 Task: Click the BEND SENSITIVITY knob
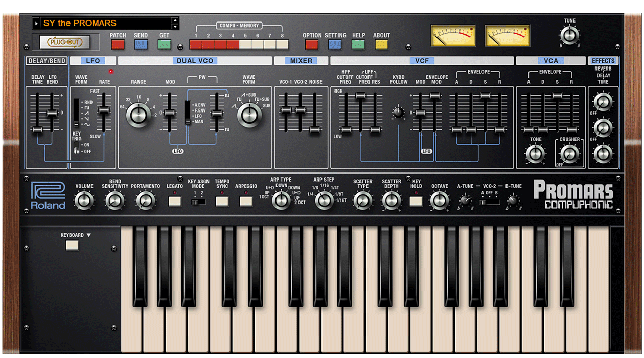[115, 200]
